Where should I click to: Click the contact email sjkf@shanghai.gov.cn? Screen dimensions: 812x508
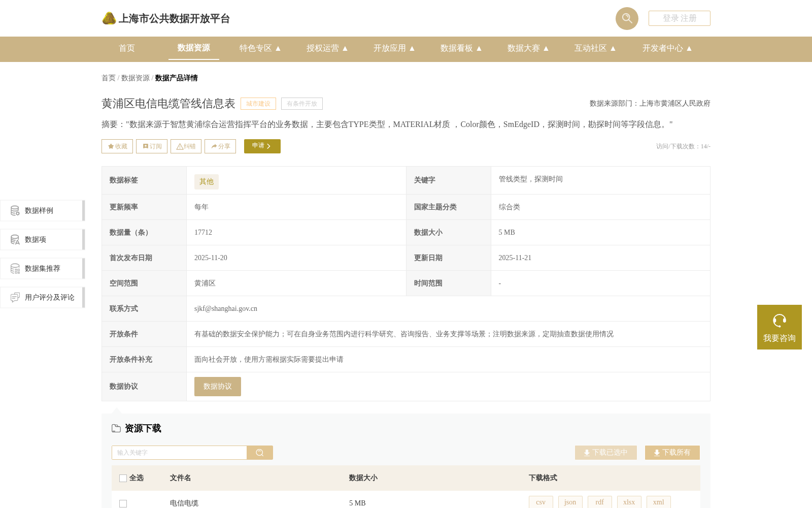point(226,309)
